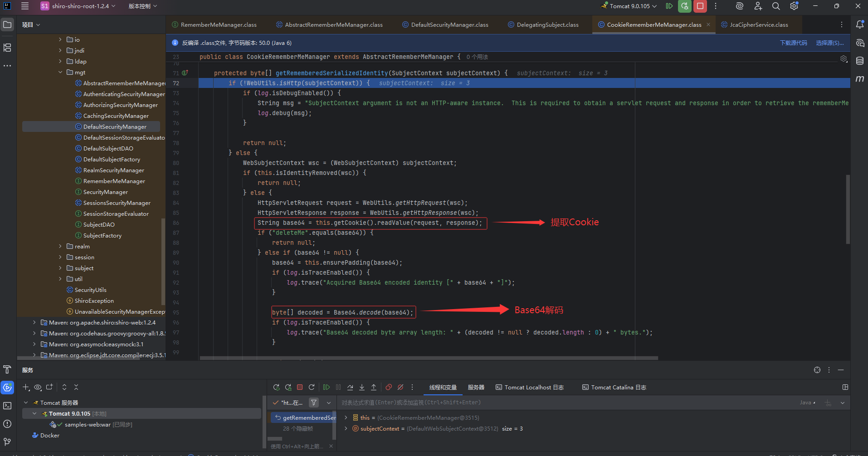Toggle the frames filter funnel button
This screenshot has height=456, width=868.
314,403
